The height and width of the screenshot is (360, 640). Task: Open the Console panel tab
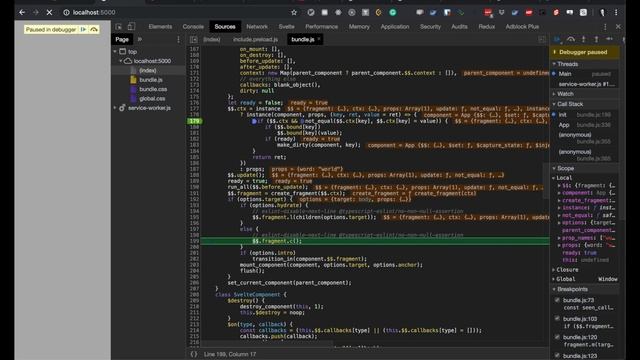(193, 27)
